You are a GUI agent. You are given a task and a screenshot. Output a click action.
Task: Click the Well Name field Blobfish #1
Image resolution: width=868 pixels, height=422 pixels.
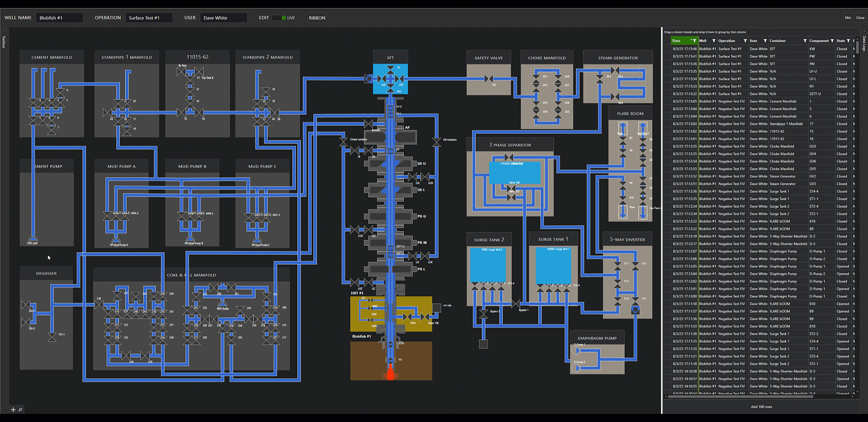pyautogui.click(x=59, y=18)
